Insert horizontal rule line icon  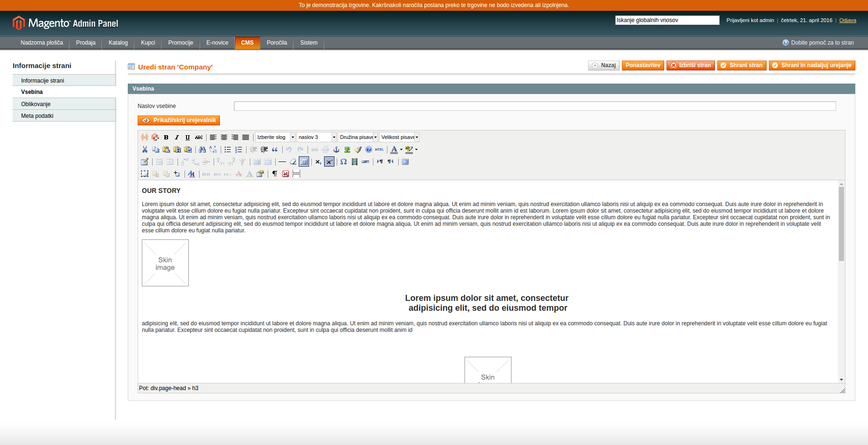282,161
